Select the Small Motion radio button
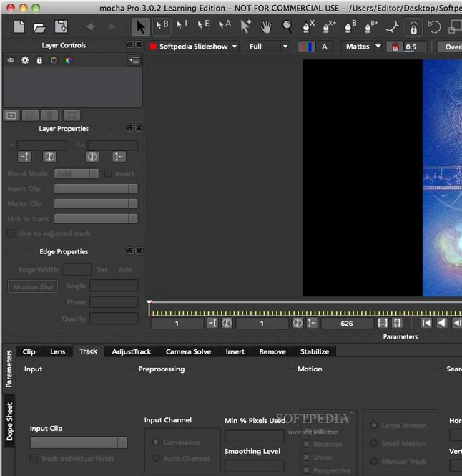 pos(374,443)
